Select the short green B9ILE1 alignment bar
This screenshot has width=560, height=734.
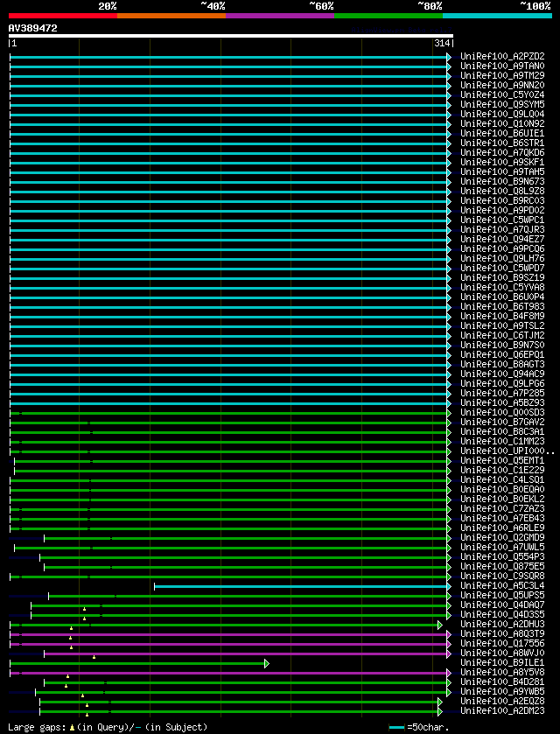pos(139,663)
